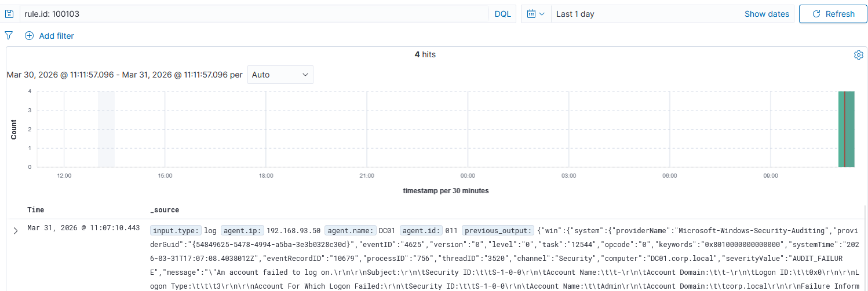
Task: Click the 00:00 axis label
Action: (468, 175)
